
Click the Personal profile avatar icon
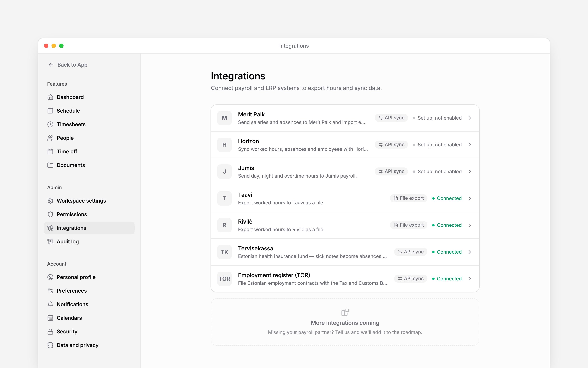tap(50, 277)
